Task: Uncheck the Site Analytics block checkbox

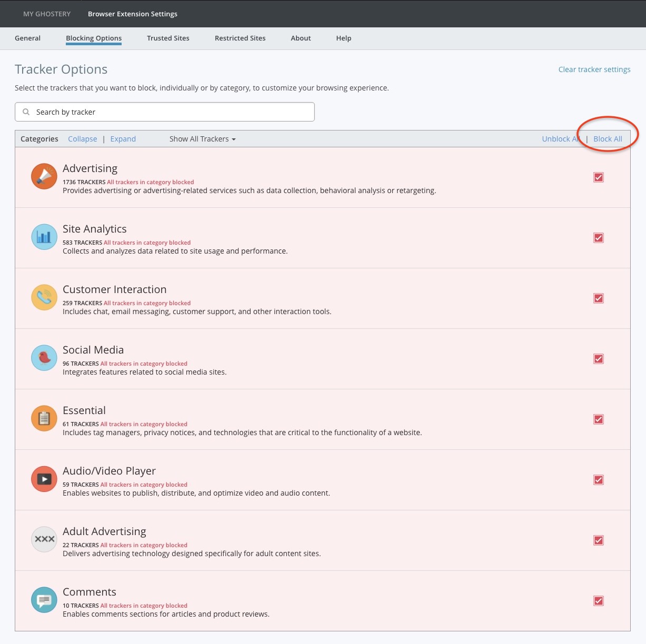Action: [599, 238]
